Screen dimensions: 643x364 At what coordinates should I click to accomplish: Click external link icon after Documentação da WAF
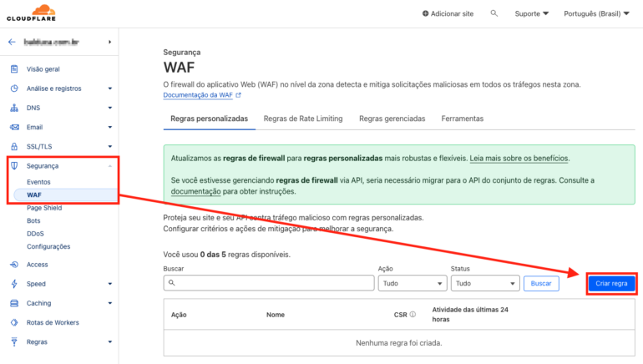coord(238,95)
